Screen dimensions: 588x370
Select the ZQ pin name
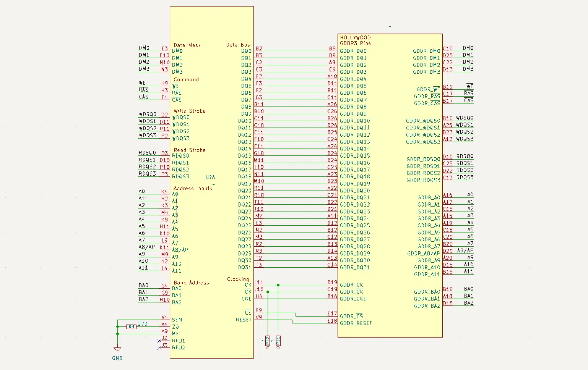click(x=175, y=327)
